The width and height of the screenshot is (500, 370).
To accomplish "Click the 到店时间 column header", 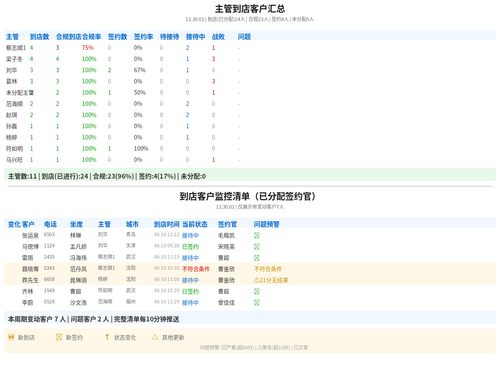I will (167, 224).
